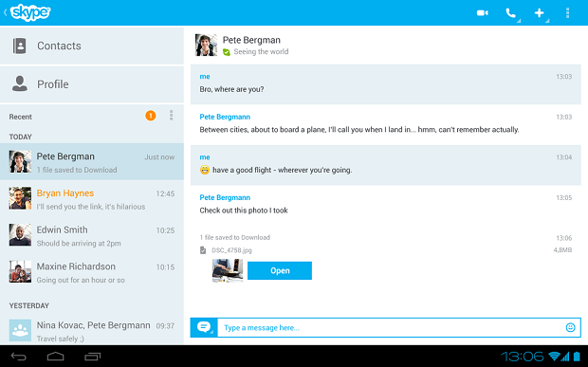This screenshot has width=588, height=367.
Task: Tap Bryan Haynes avatar in recent list
Action: (20, 198)
